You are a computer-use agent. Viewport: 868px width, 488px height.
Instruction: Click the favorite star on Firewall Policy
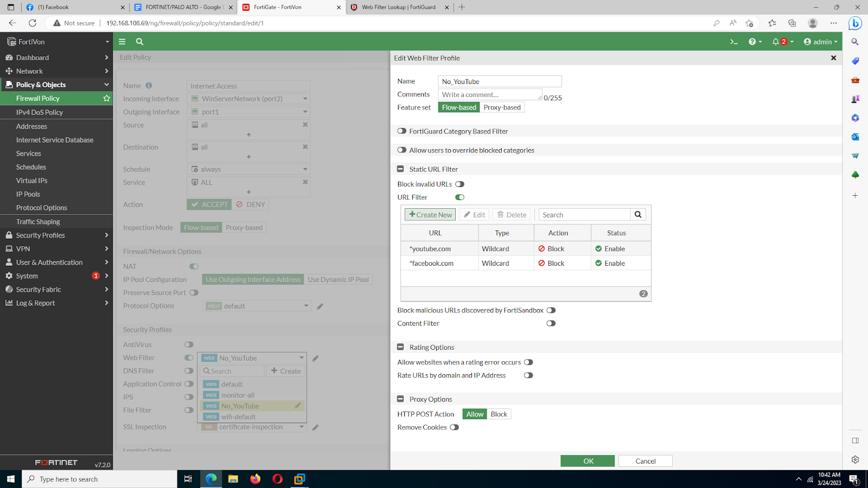click(x=106, y=98)
